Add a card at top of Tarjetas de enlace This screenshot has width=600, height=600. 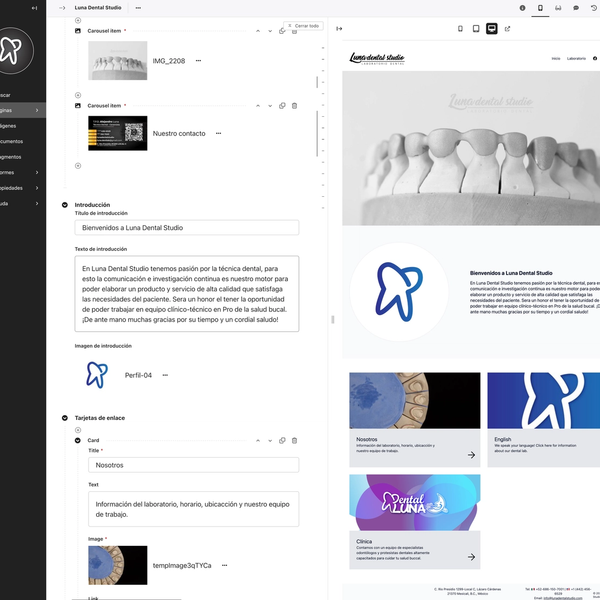(78, 430)
